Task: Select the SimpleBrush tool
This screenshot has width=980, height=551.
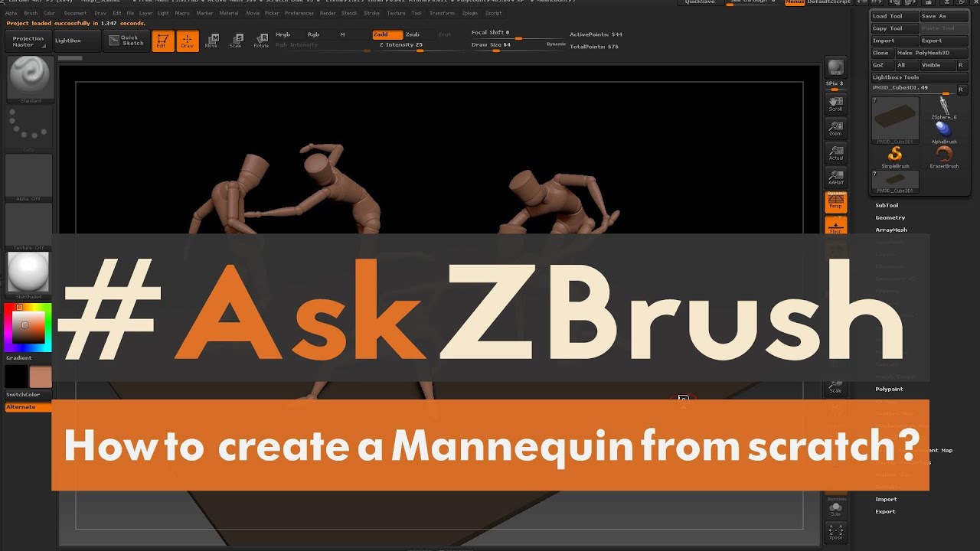Action: pos(895,157)
